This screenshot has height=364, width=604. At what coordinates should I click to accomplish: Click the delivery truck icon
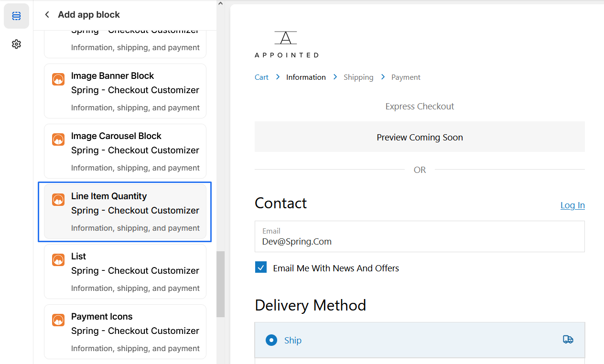tap(568, 340)
